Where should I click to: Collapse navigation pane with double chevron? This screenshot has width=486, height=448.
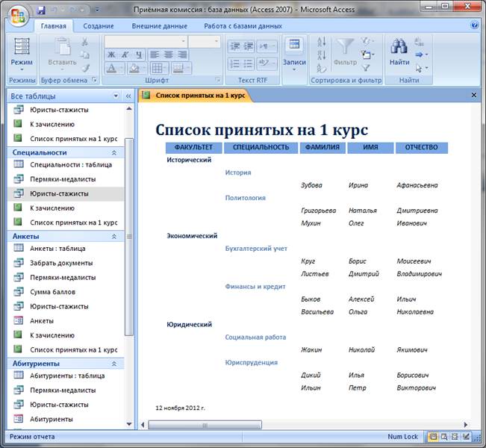[x=128, y=96]
